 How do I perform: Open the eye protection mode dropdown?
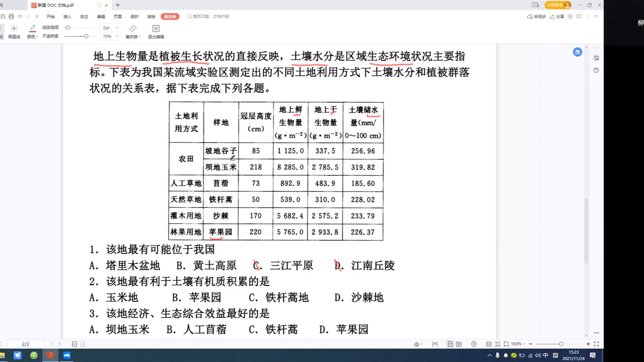[x=418, y=344]
